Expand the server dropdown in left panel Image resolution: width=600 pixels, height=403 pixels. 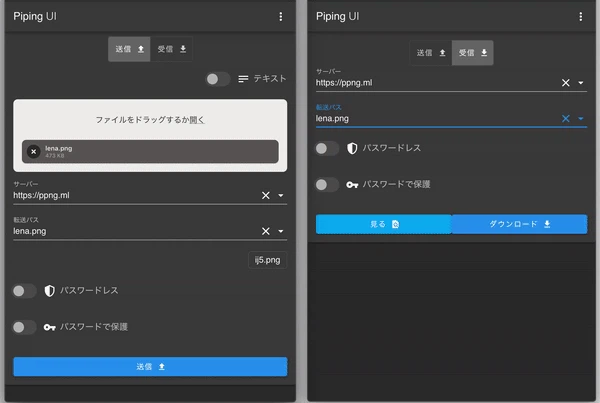[281, 196]
